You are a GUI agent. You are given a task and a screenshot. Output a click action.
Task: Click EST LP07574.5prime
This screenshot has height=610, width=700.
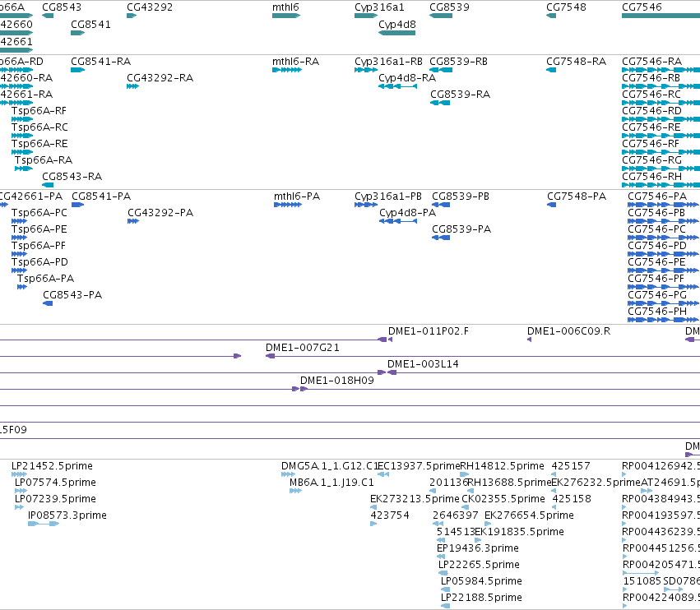(x=55, y=483)
